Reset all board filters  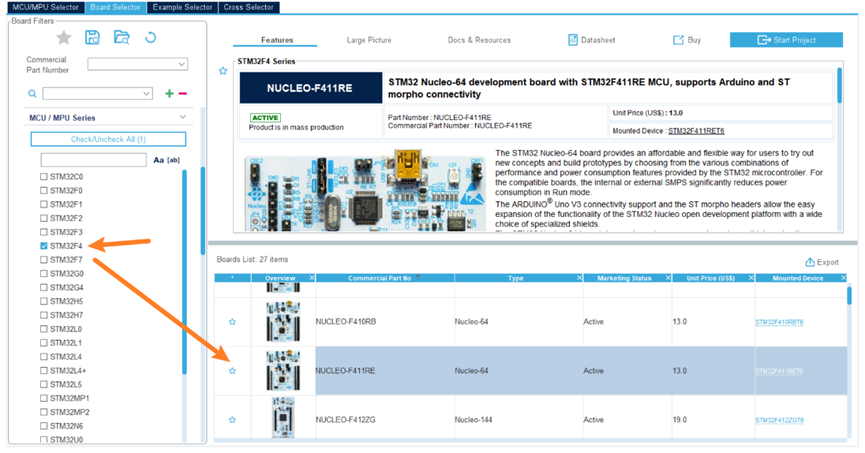[150, 38]
